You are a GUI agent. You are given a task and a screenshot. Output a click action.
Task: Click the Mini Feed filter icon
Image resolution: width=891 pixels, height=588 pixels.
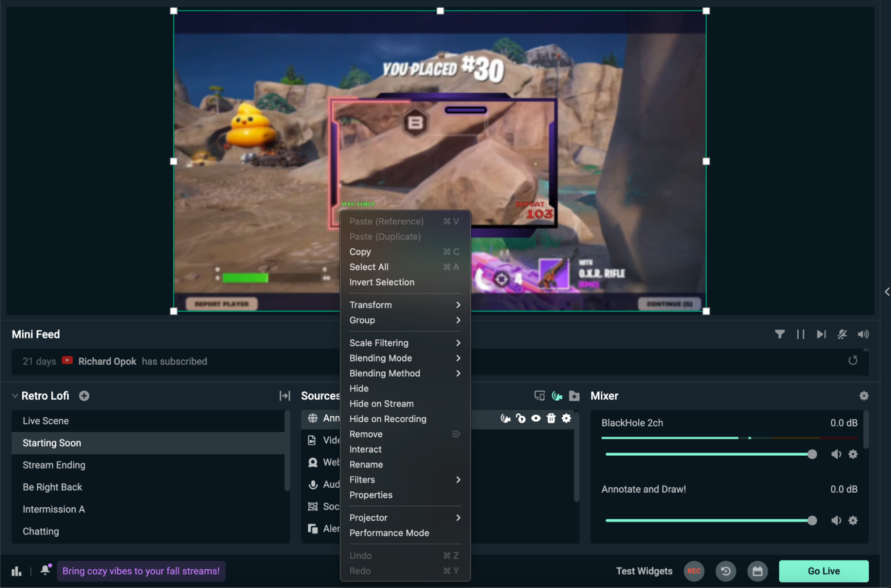(780, 334)
